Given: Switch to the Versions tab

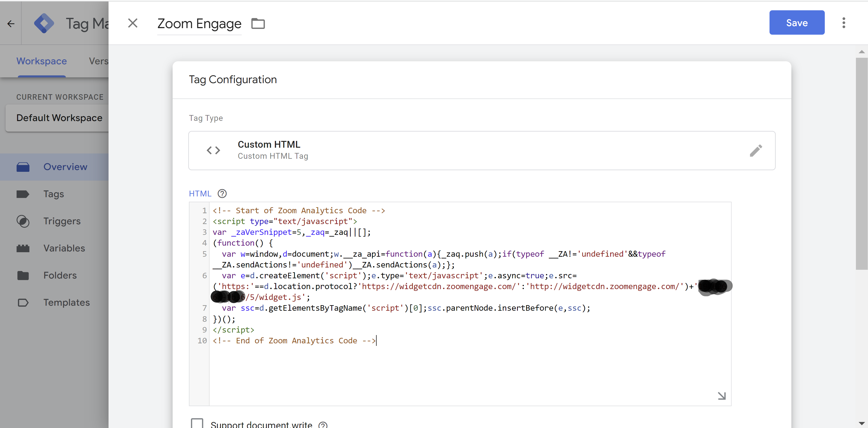Looking at the screenshot, I should point(98,61).
